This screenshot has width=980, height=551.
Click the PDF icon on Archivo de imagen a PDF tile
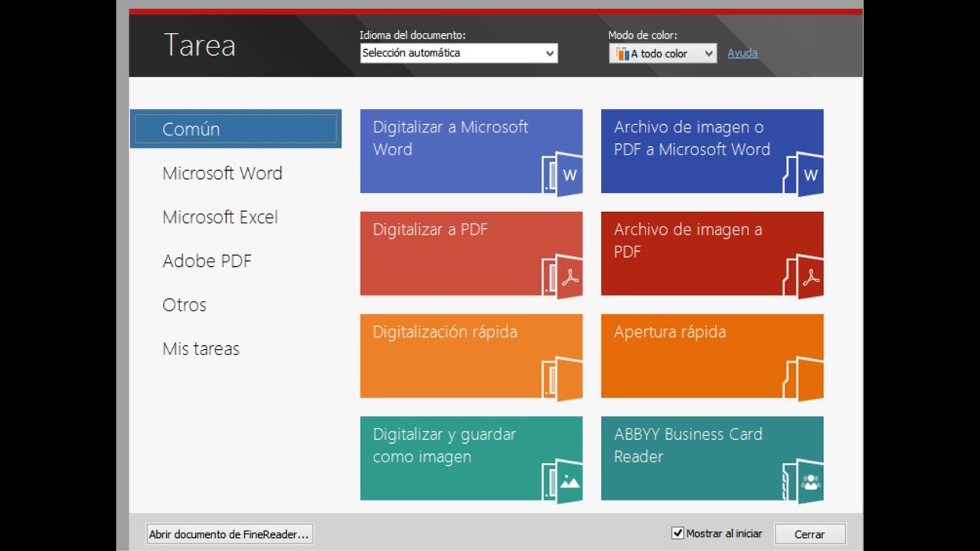click(x=804, y=276)
